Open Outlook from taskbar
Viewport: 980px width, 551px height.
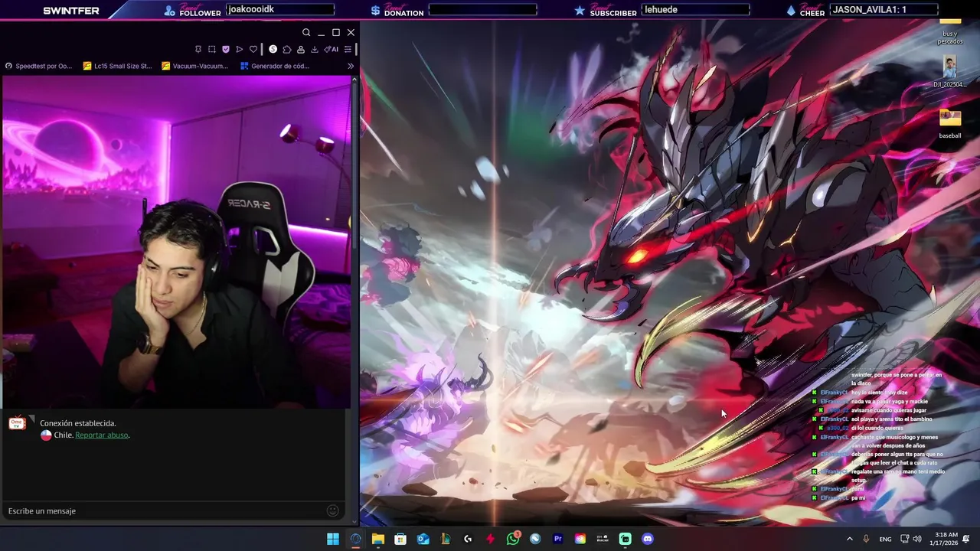[x=423, y=539]
